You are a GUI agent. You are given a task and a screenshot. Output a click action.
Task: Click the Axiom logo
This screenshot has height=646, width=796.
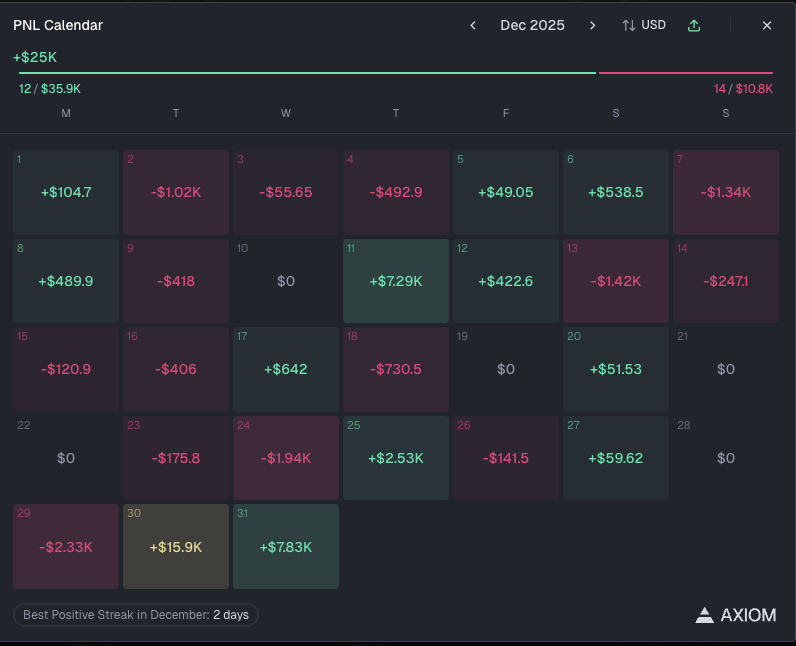pyautogui.click(x=736, y=615)
